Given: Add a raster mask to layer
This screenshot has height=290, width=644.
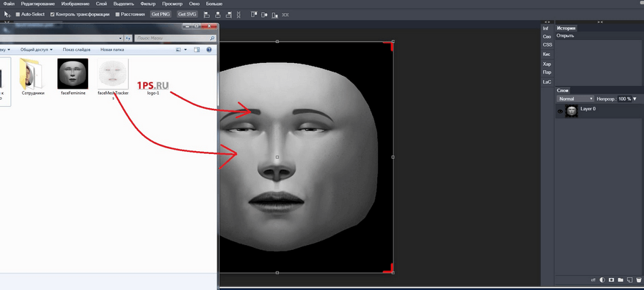Looking at the screenshot, I should pos(611,280).
